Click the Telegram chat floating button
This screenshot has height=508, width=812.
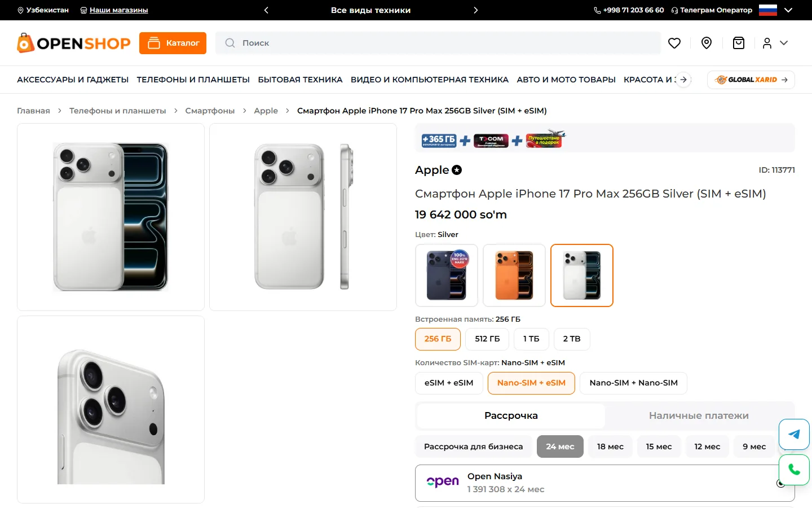794,434
